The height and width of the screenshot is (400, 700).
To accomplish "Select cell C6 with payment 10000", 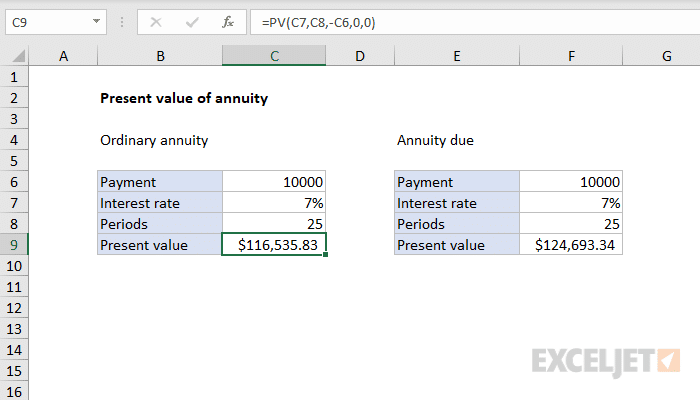I will (x=274, y=182).
